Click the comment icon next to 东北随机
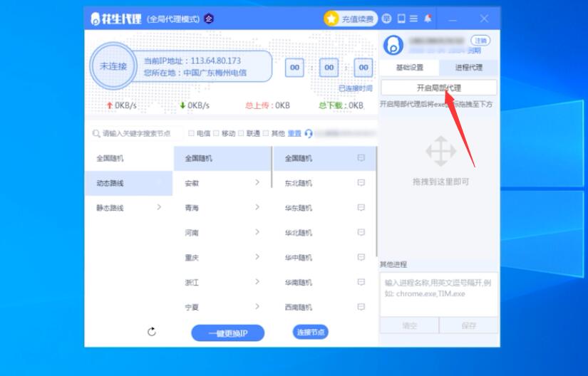The height and width of the screenshot is (376, 588). (361, 183)
